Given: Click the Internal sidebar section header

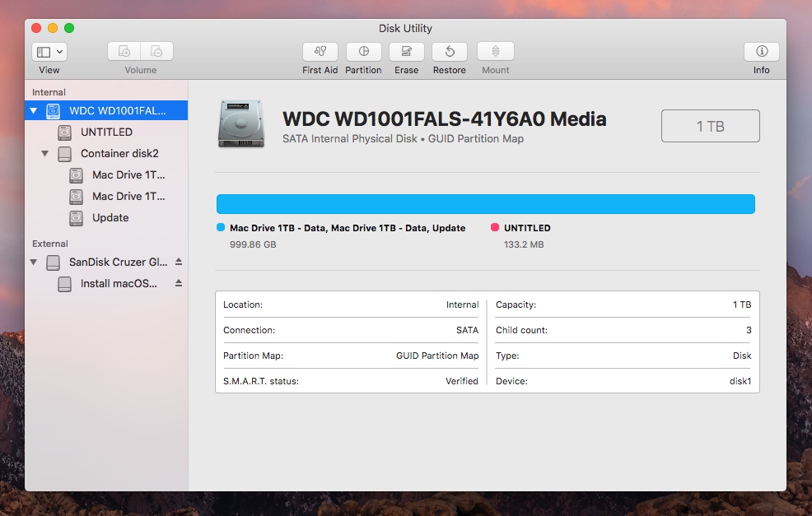Looking at the screenshot, I should pyautogui.click(x=49, y=92).
